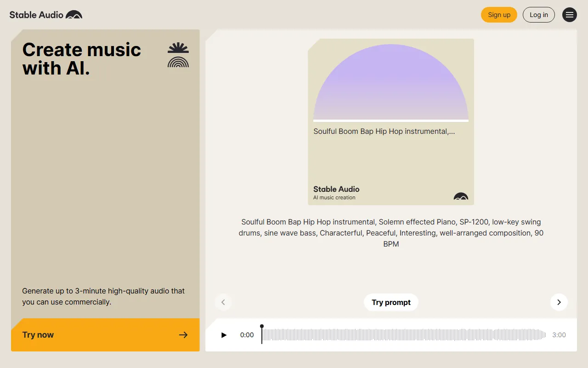Click the truncated track title on the card
This screenshot has height=368, width=588.
384,132
